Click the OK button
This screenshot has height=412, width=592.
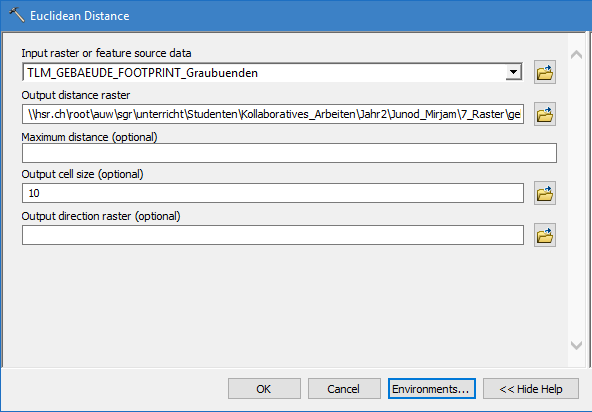(x=264, y=389)
